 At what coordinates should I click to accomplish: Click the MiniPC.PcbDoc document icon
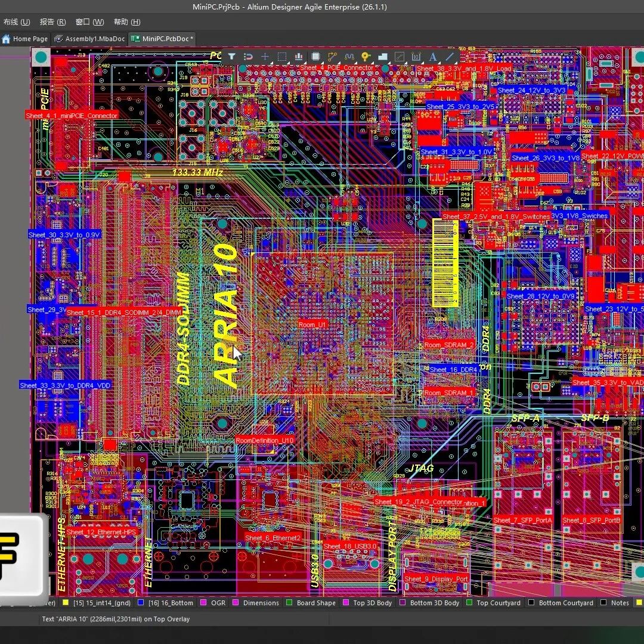[135, 39]
